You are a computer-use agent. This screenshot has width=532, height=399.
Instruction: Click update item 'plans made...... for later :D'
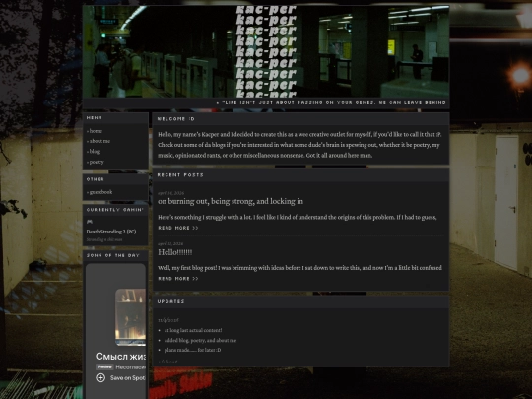[192, 350]
